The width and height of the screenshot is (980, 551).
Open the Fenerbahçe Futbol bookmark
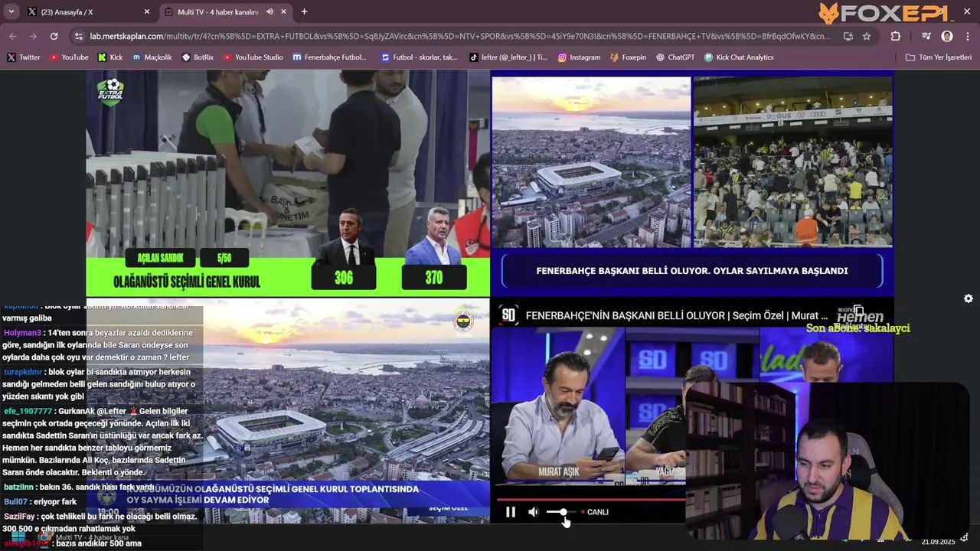point(329,57)
